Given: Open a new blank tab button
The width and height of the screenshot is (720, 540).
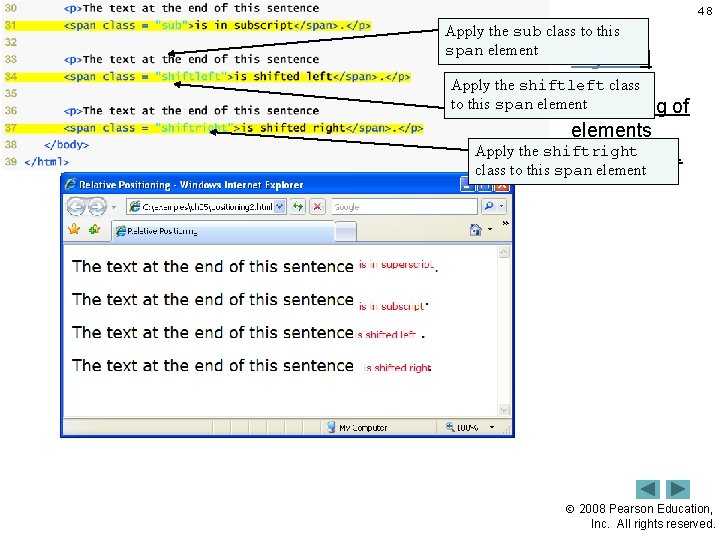Looking at the screenshot, I should point(346,231).
